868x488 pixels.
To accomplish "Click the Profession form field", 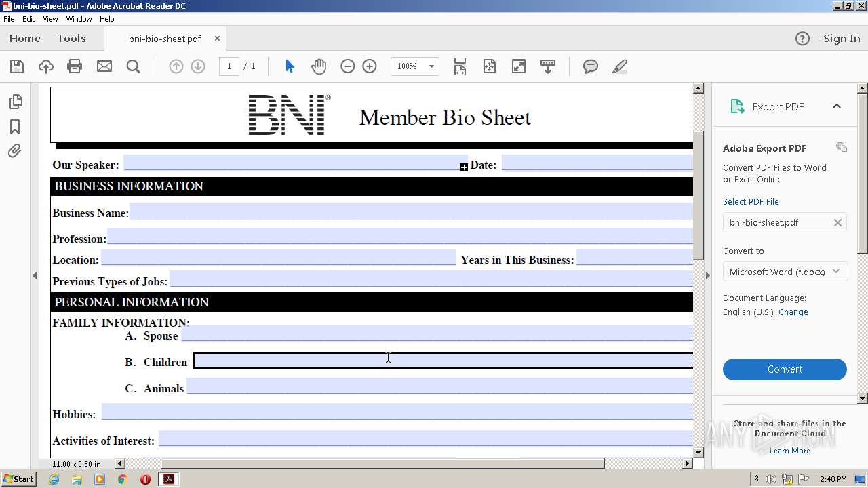I will [x=400, y=236].
